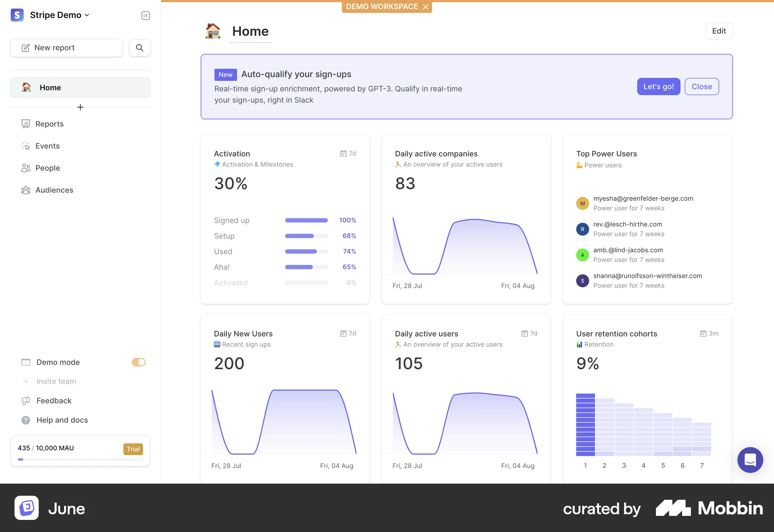Open the Intercom chat bubble
774x532 pixels.
tap(750, 460)
